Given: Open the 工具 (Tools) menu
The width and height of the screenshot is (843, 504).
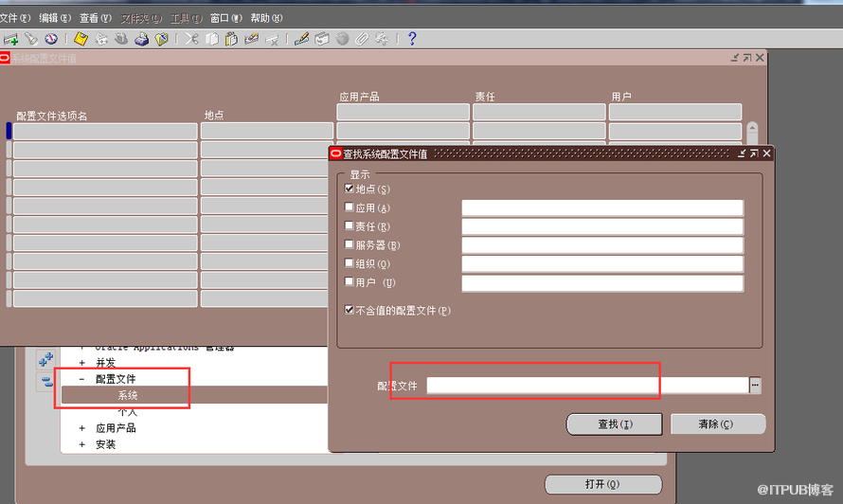Looking at the screenshot, I should coord(186,18).
